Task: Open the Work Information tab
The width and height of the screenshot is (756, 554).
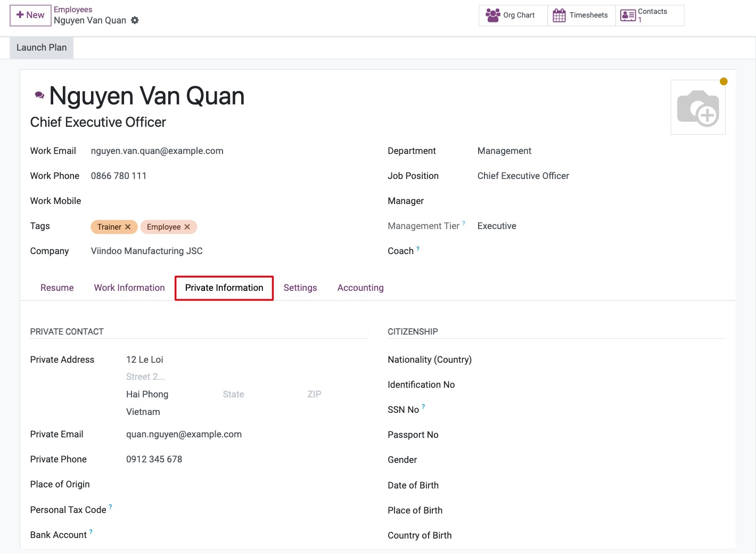Action: [129, 288]
